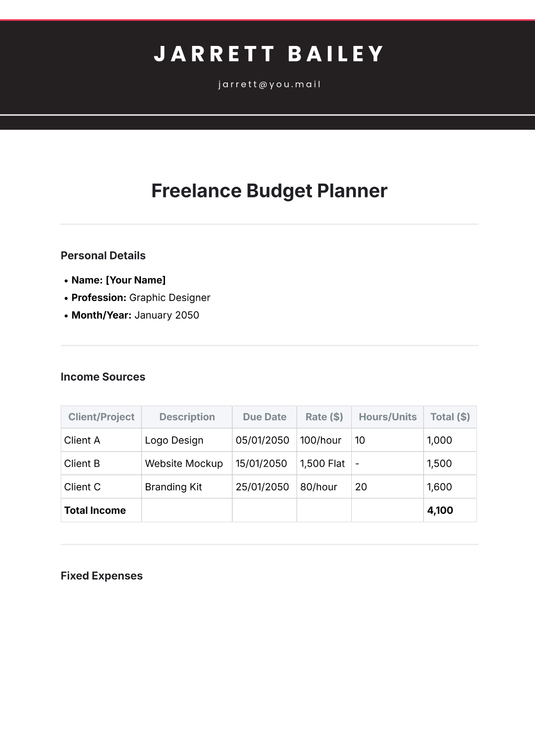Viewport: 535px width, 756px height.
Task: Click the Client/Project column header
Action: pyautogui.click(x=101, y=417)
